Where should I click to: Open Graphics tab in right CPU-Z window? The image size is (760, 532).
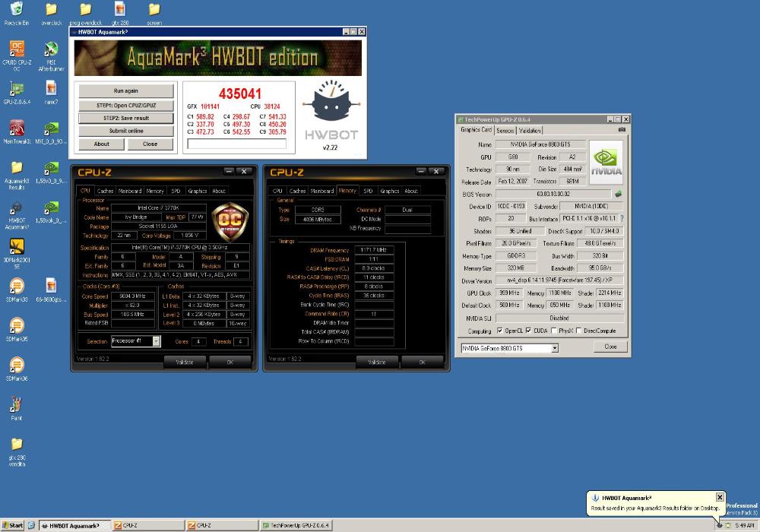point(390,191)
